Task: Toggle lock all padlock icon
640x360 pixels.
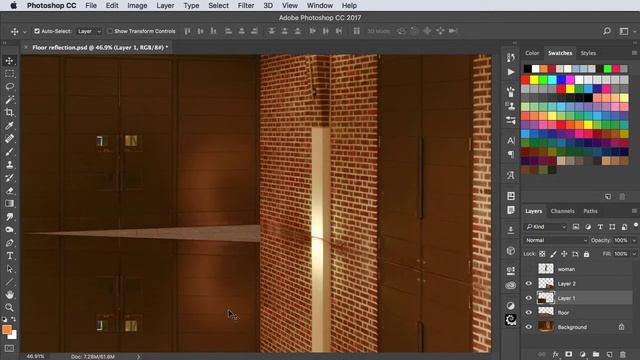Action: 587,254
